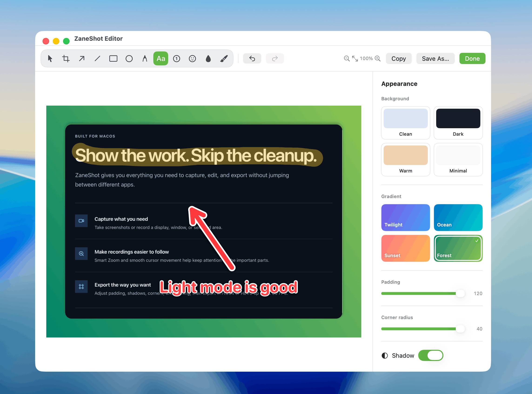Click the greyed-out Redo button
The width and height of the screenshot is (532, 394).
(x=274, y=58)
